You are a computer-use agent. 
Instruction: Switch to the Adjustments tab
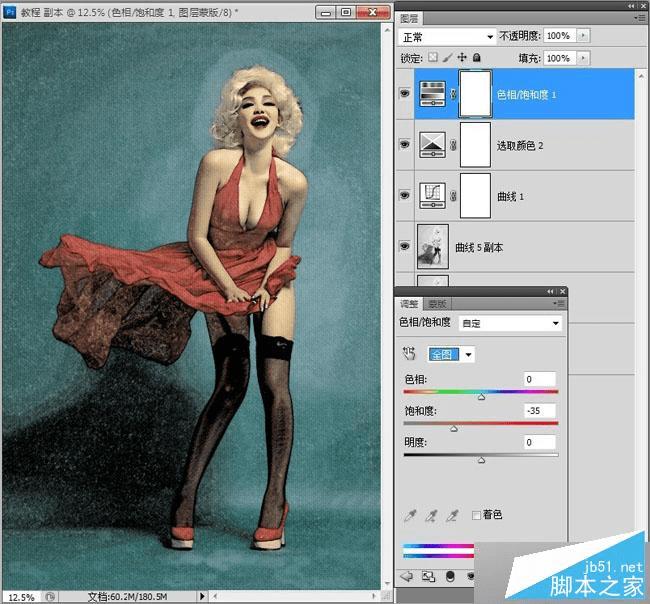tap(409, 304)
